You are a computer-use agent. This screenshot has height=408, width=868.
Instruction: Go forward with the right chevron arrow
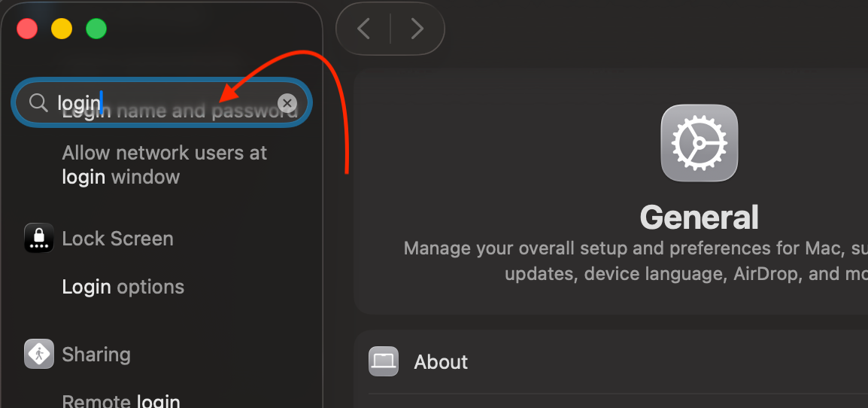[417, 29]
